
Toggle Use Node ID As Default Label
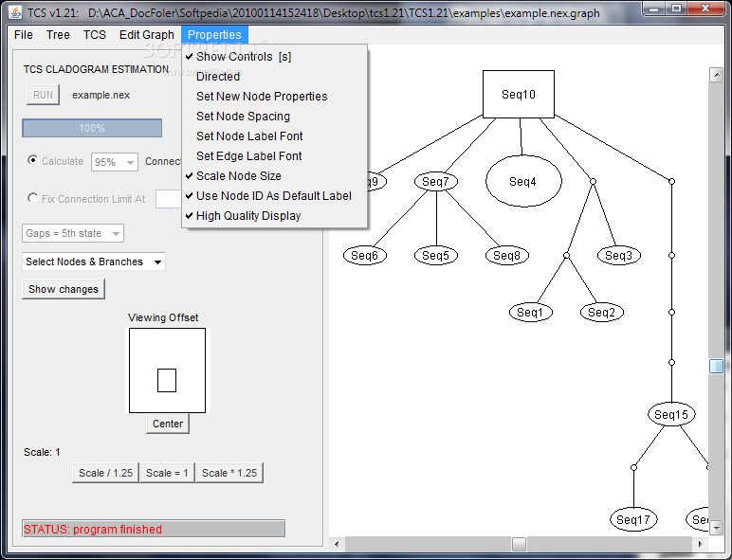(x=275, y=196)
